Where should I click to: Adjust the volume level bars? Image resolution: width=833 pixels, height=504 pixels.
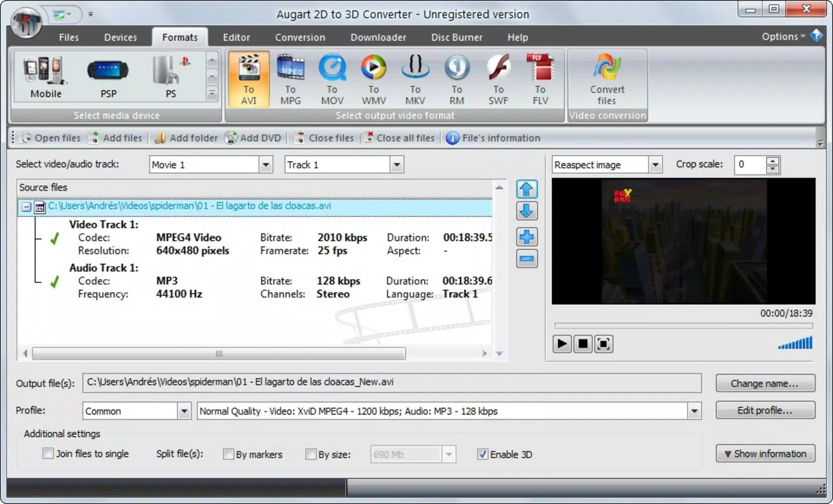coord(795,342)
